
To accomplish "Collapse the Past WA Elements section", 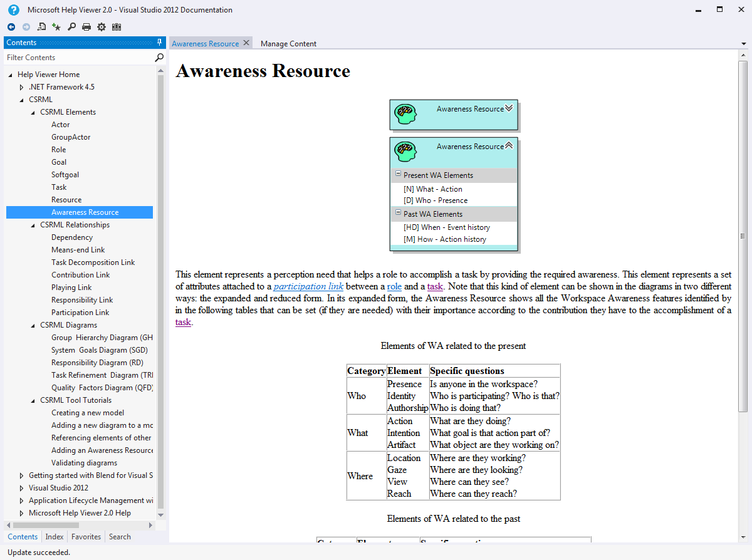I will coord(398,214).
